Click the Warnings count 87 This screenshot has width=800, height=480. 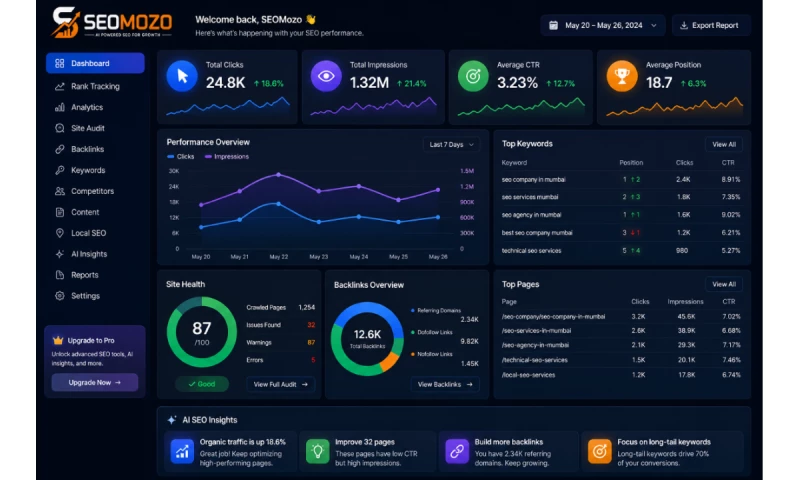point(311,342)
